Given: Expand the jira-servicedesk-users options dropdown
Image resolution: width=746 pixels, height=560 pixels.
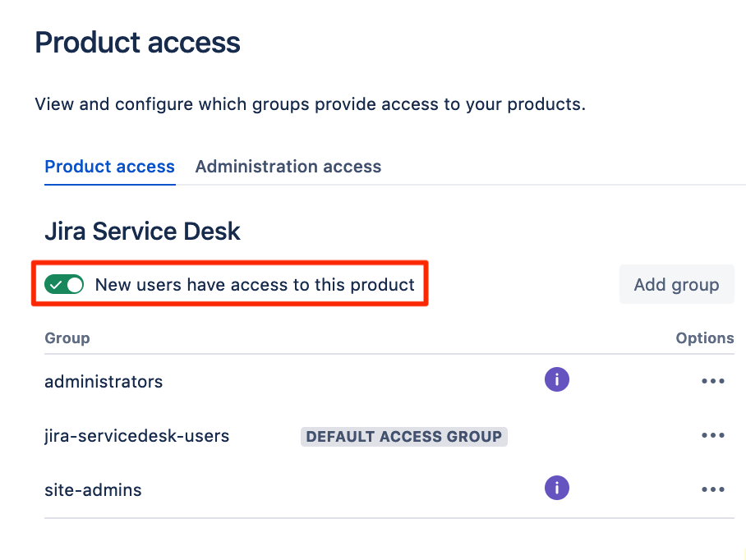Looking at the screenshot, I should point(712,435).
